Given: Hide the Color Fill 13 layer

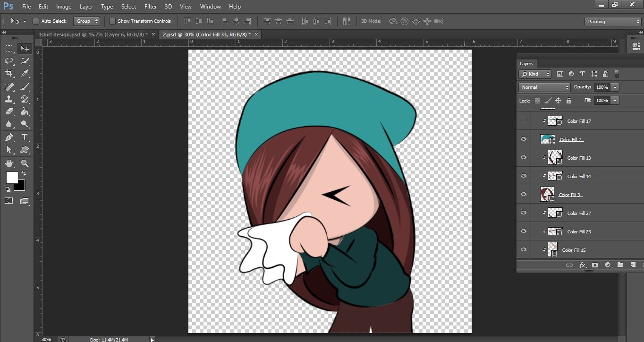Looking at the screenshot, I should (x=523, y=157).
